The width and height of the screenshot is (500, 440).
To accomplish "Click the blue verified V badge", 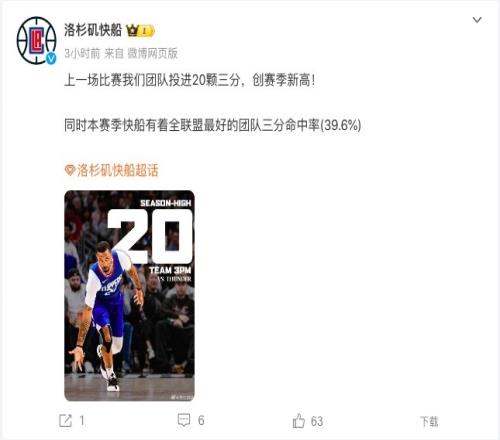I will [x=51, y=59].
